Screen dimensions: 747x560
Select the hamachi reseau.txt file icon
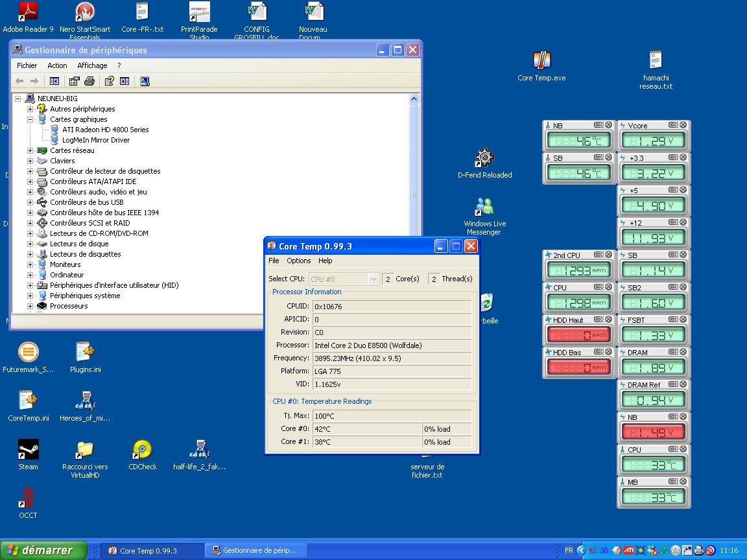click(656, 70)
